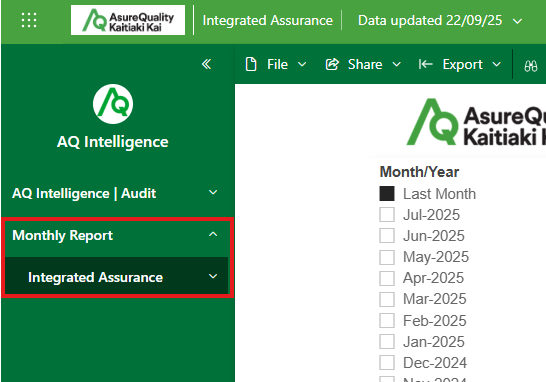Expand the File dropdown chevron
Image resolution: width=546 pixels, height=382 pixels.
click(302, 64)
